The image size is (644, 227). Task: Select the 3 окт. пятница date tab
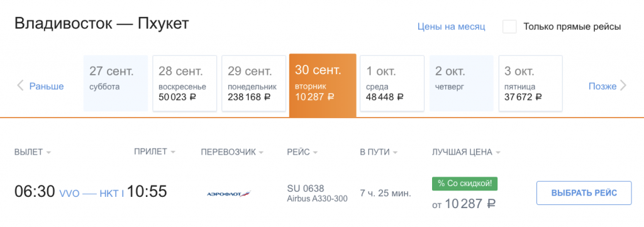tap(531, 84)
